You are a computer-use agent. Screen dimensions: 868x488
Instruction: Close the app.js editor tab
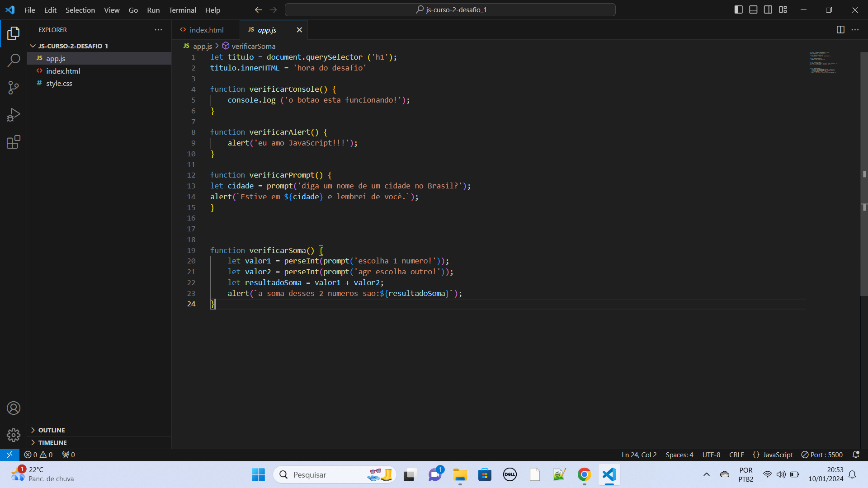[299, 30]
